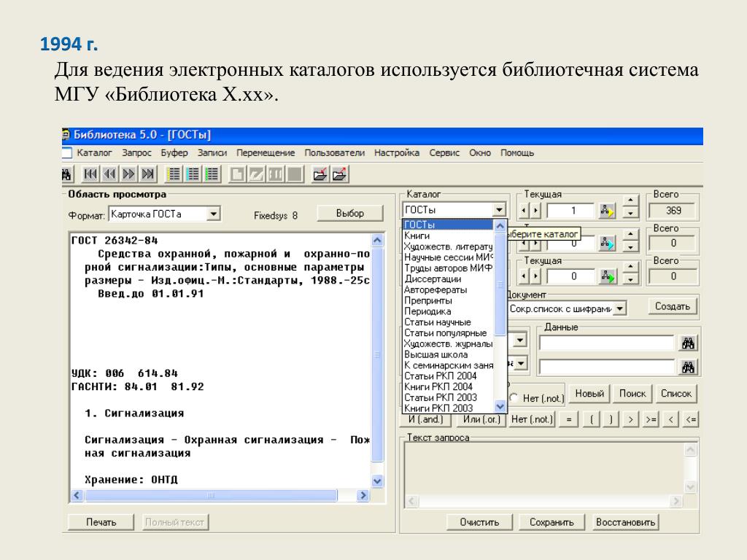Screen dimensions: 747x560
Task: Select the Нет (.not.) radio button
Action: (x=514, y=398)
